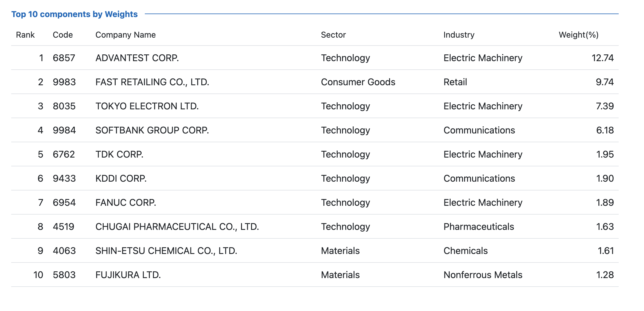The image size is (644, 311).
Task: Select KDDI CORP. in the list
Action: pyautogui.click(x=121, y=178)
